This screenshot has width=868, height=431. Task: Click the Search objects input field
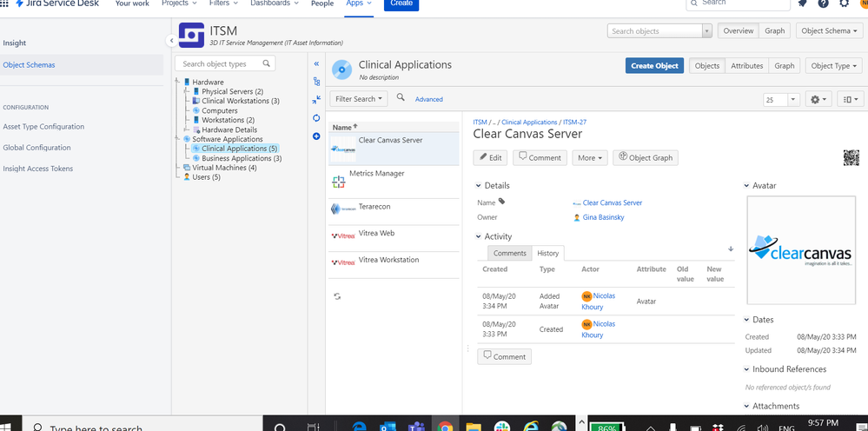655,31
